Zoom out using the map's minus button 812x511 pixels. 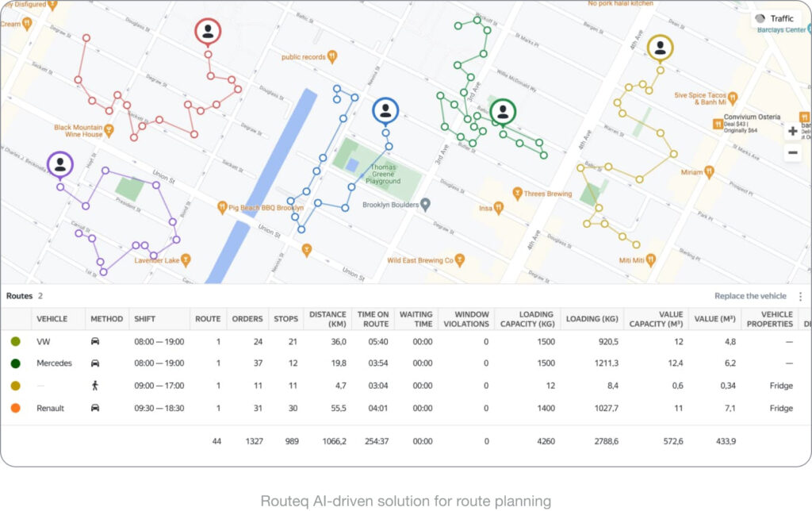pos(792,153)
